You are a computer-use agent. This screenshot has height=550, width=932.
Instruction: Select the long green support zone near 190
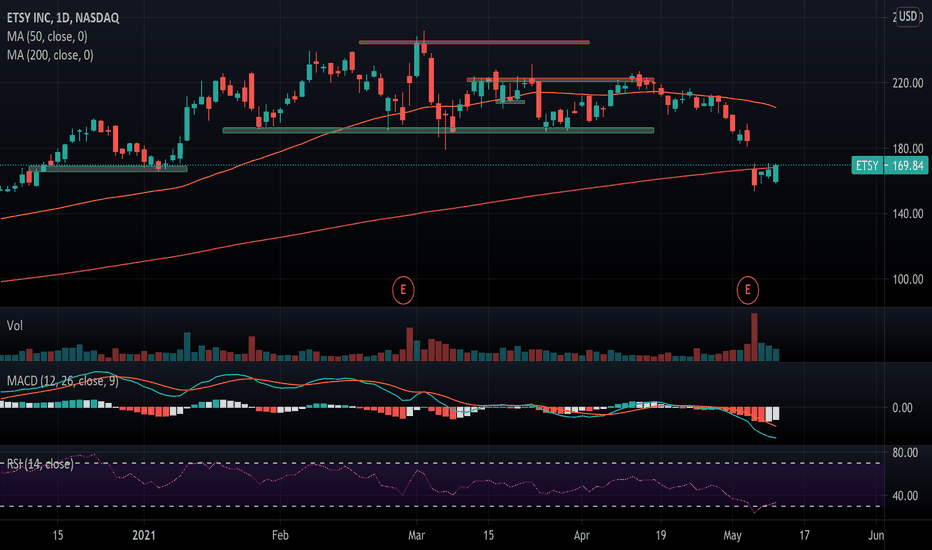point(438,130)
